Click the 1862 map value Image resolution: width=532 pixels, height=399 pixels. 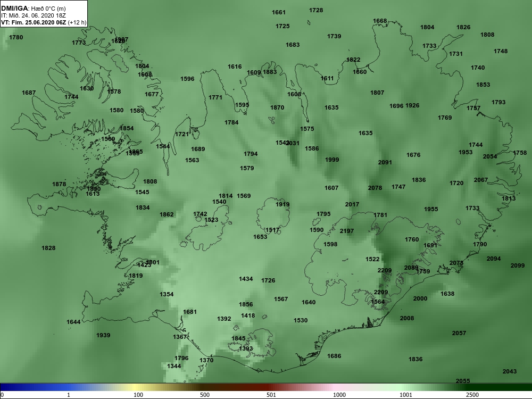pyautogui.click(x=167, y=214)
